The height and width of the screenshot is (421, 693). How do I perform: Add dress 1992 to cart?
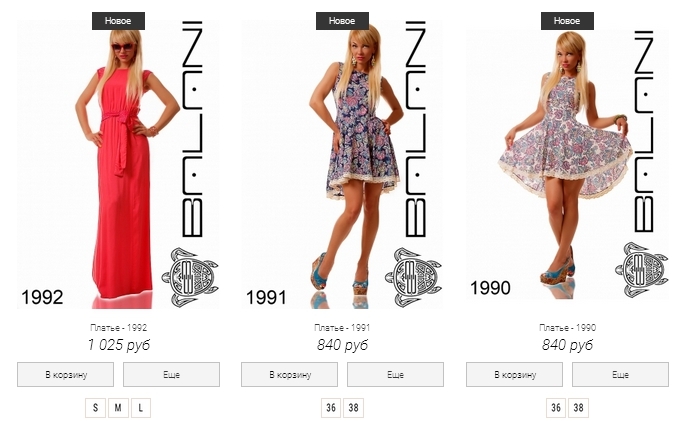(65, 375)
